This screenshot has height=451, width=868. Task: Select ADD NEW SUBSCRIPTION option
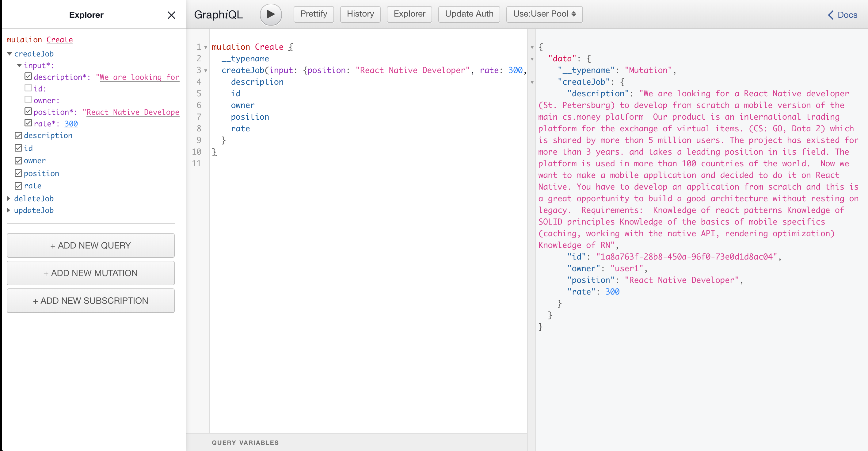coord(91,300)
